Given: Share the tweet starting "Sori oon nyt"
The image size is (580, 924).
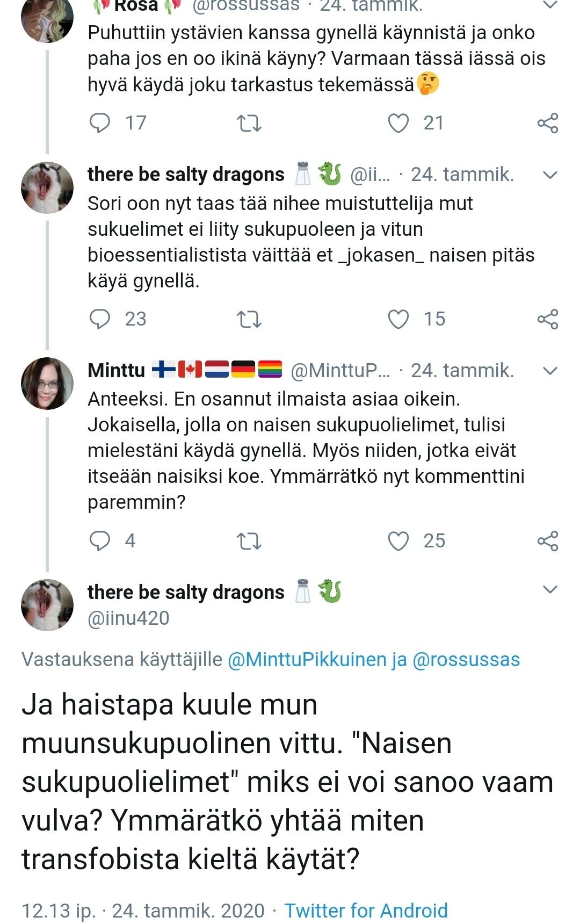Looking at the screenshot, I should 548,319.
